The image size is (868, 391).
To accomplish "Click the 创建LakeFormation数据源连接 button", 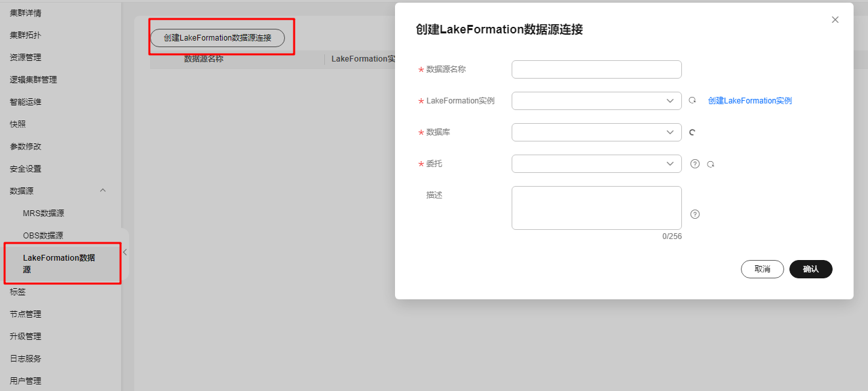I will [217, 38].
